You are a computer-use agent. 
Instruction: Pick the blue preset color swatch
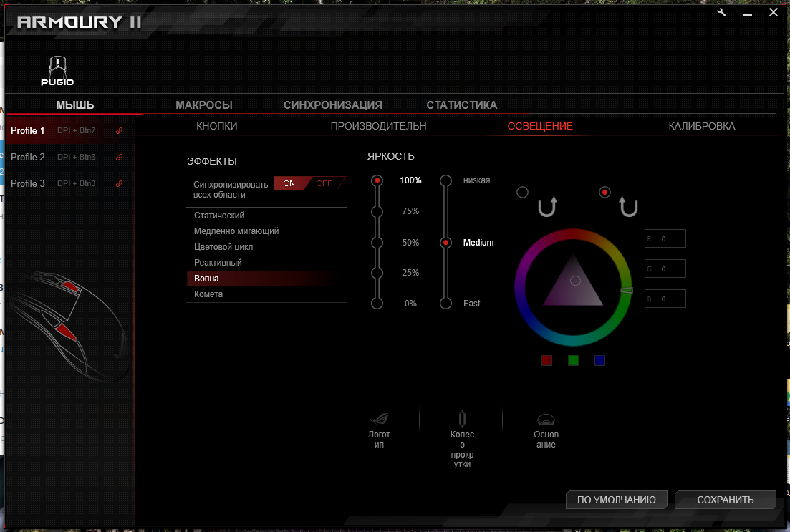tap(599, 360)
